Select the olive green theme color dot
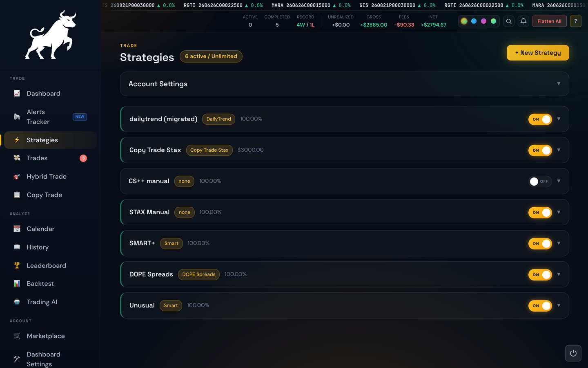588x368 pixels. point(464,21)
